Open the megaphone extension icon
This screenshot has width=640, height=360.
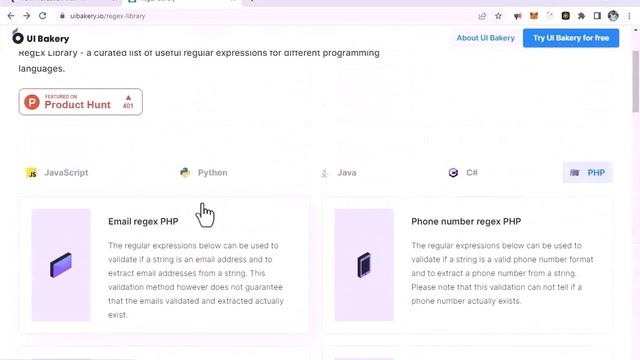518,16
